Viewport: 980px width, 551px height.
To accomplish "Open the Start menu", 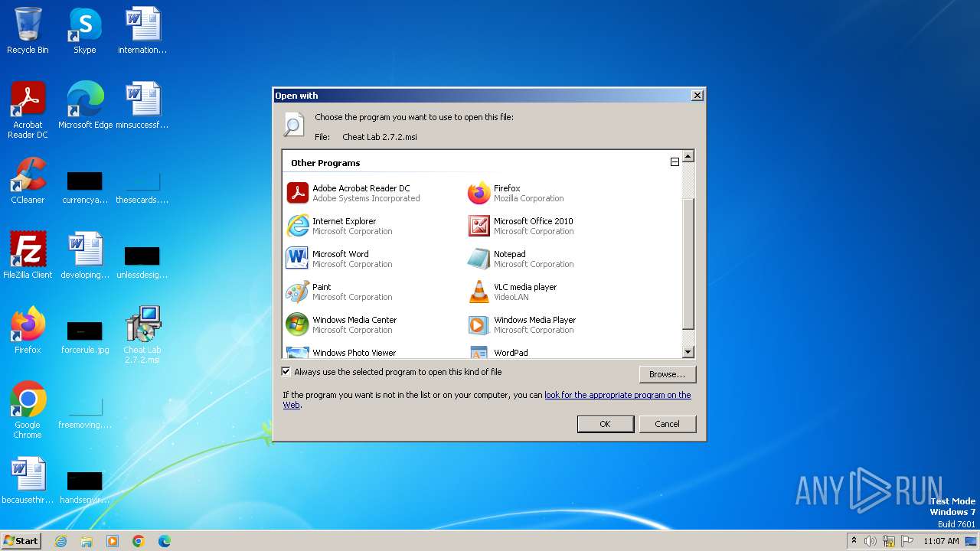I will click(x=21, y=540).
